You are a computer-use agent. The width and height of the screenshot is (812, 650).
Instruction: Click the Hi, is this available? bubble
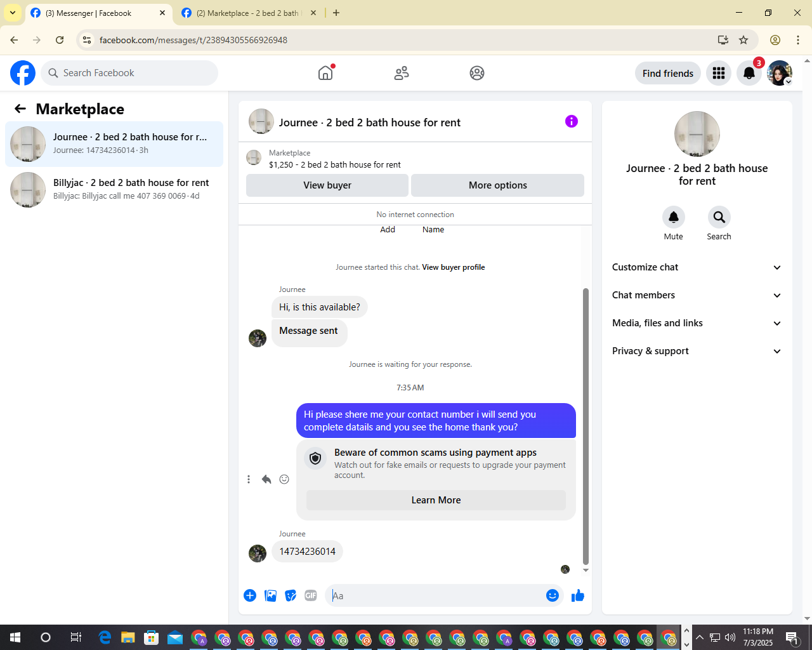point(320,307)
